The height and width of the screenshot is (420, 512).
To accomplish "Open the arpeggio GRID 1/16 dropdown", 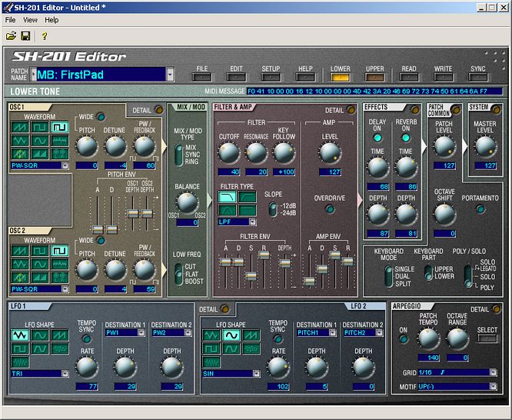I will pos(493,372).
